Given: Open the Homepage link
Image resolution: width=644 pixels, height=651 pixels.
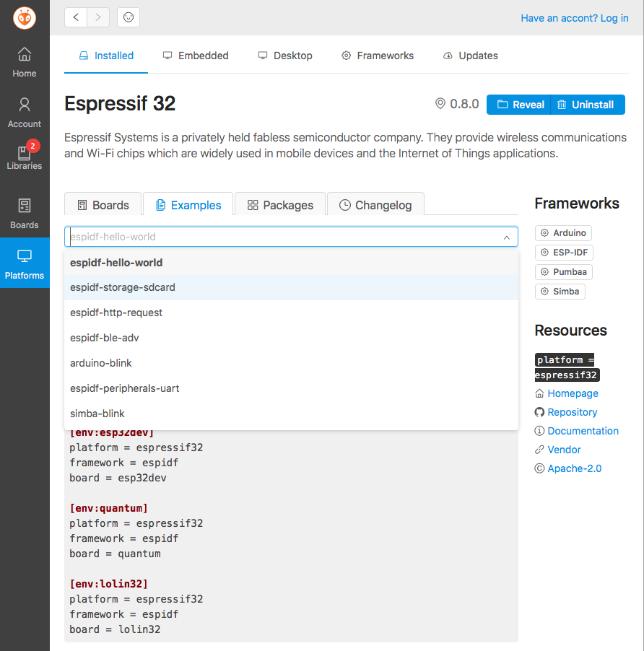Looking at the screenshot, I should pos(573,393).
